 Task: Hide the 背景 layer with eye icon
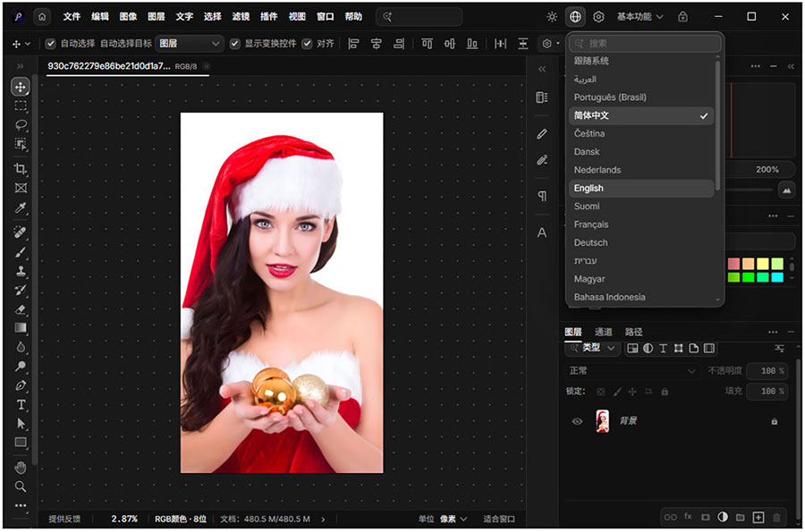coord(578,421)
